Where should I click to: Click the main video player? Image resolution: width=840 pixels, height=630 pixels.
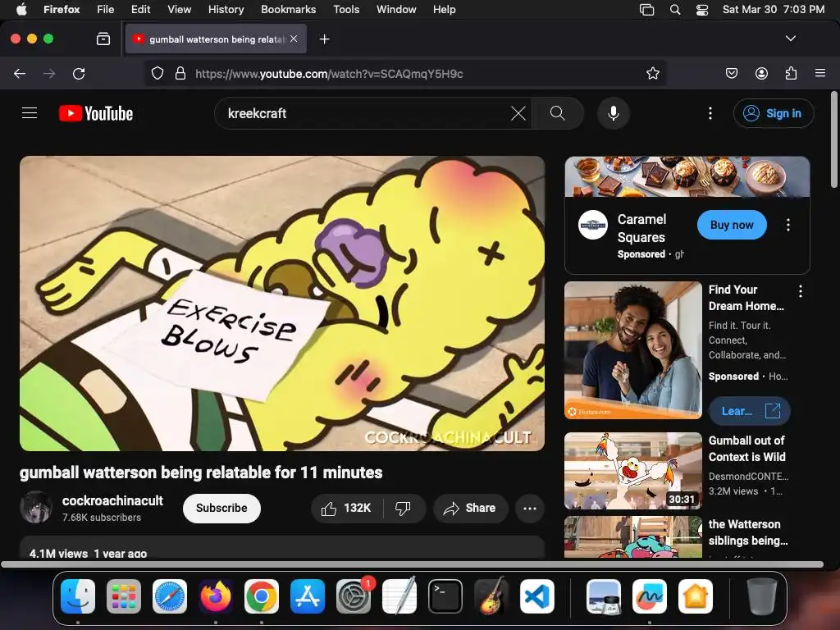click(282, 304)
